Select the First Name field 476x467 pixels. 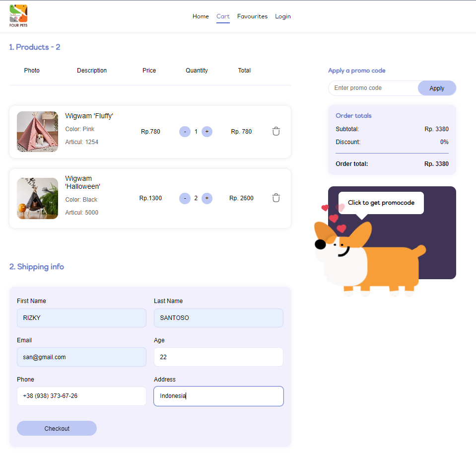pos(81,317)
